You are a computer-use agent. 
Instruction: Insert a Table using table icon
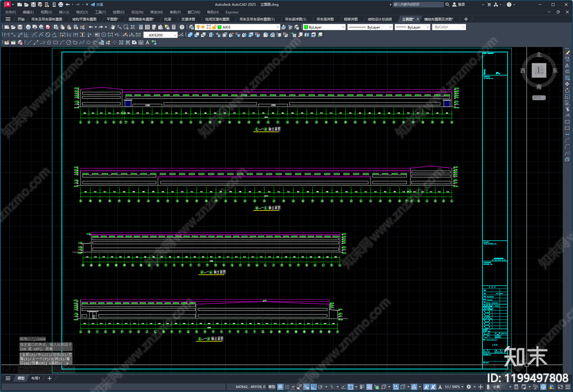(141, 43)
